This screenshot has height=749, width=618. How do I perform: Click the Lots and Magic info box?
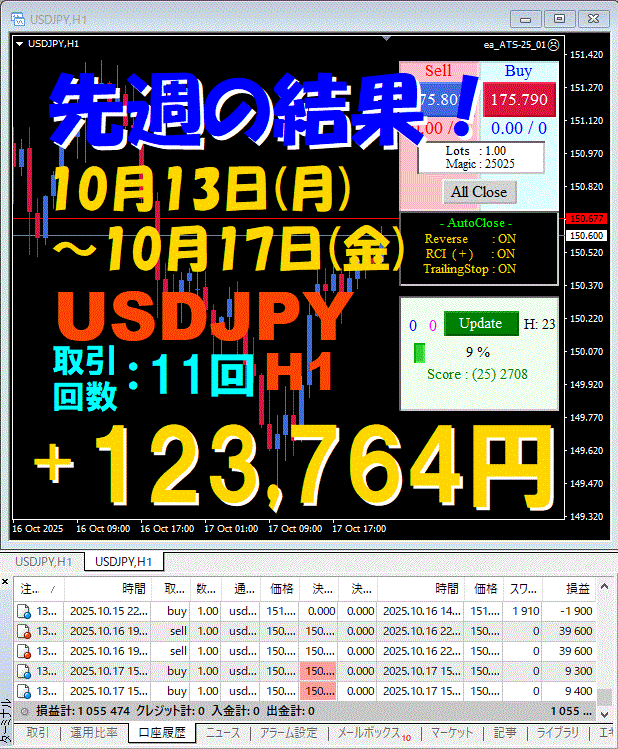480,158
